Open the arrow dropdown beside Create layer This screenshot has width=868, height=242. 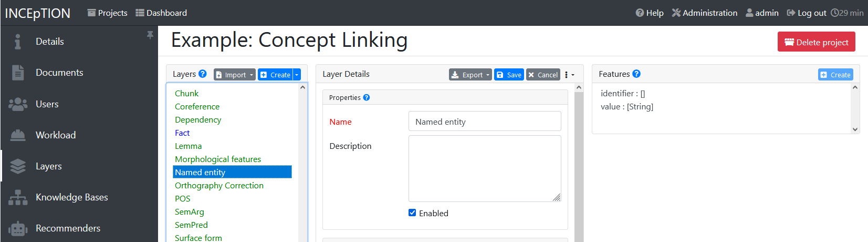coord(297,75)
